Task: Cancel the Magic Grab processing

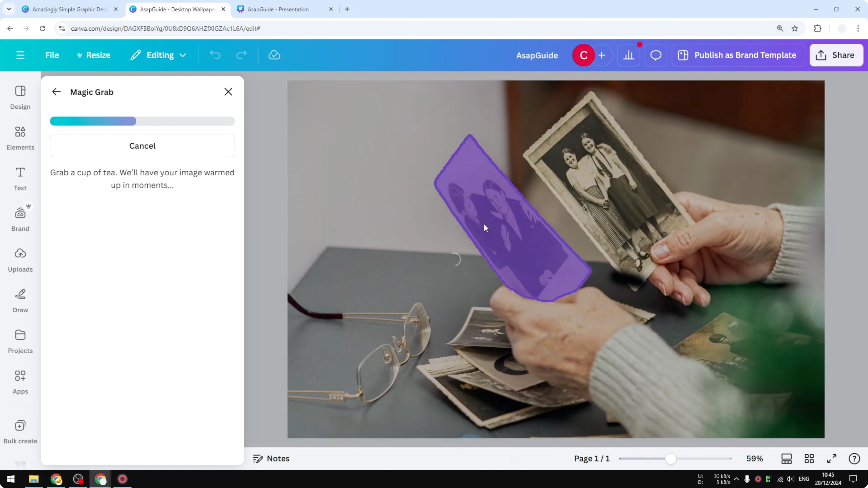Action: (142, 145)
